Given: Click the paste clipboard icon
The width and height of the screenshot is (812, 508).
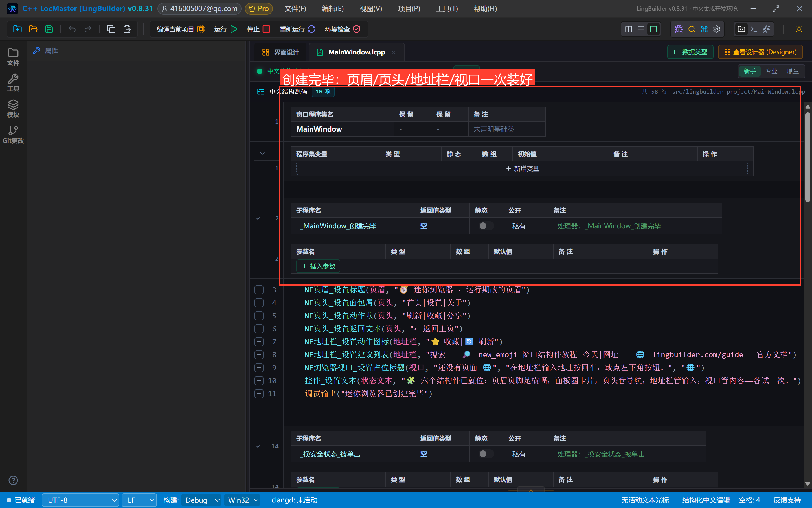Looking at the screenshot, I should (x=127, y=29).
